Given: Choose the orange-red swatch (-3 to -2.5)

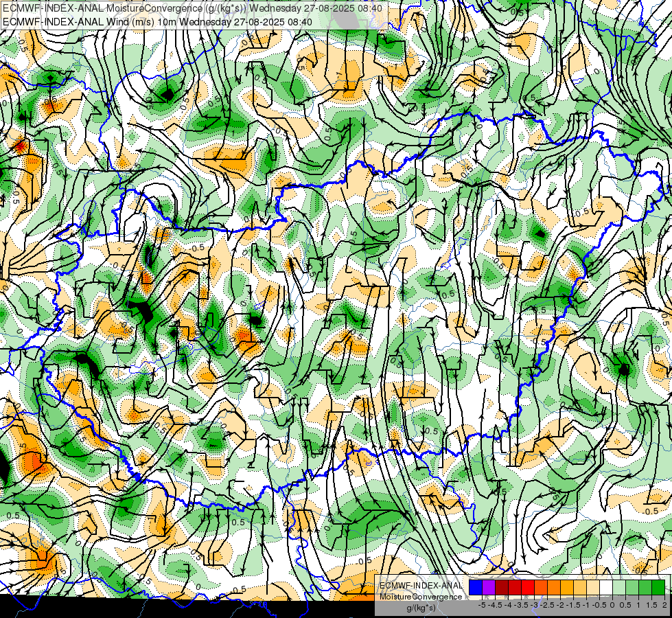Looking at the screenshot, I should [541, 587].
